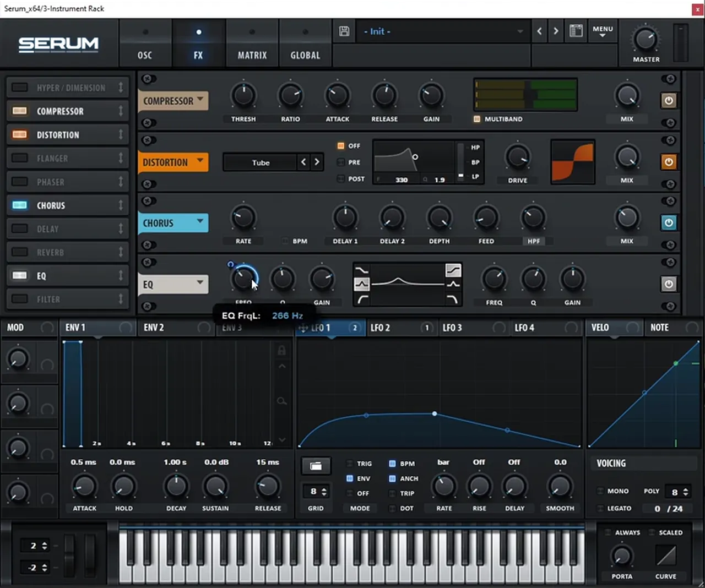Viewport: 705px width, 588px height.
Task: Toggle the Compressor MULTIBAND checkbox
Action: pyautogui.click(x=477, y=119)
